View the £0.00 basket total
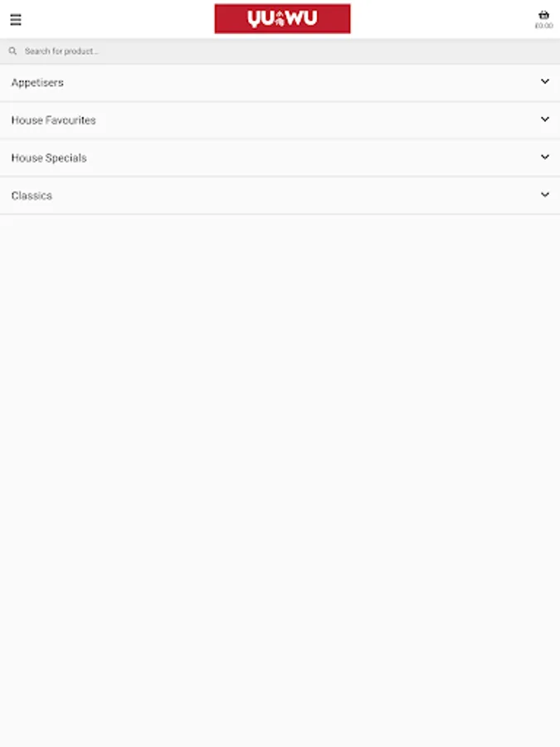Viewport: 560px width, 747px height. coord(543,26)
